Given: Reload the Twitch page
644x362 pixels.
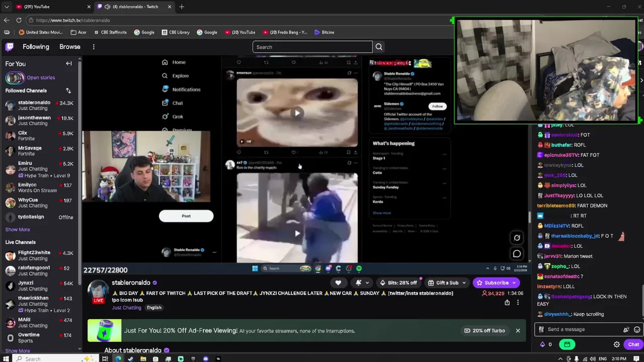Looking at the screenshot, I should coord(19,20).
